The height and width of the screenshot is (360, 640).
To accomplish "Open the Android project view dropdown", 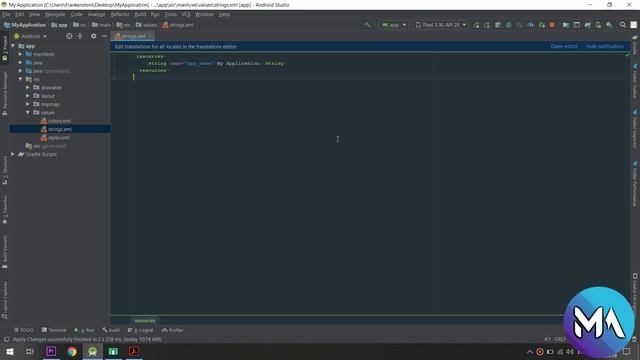I will 31,36.
